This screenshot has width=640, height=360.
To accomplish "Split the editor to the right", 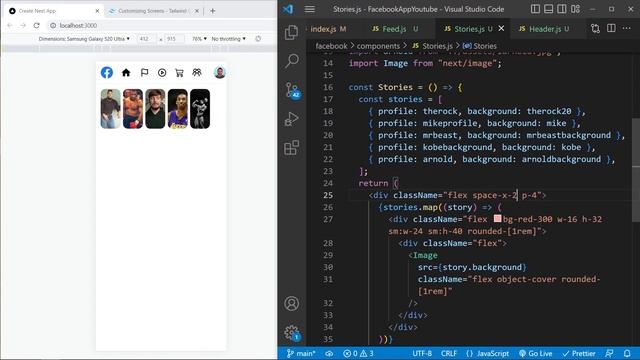I will click(x=611, y=28).
